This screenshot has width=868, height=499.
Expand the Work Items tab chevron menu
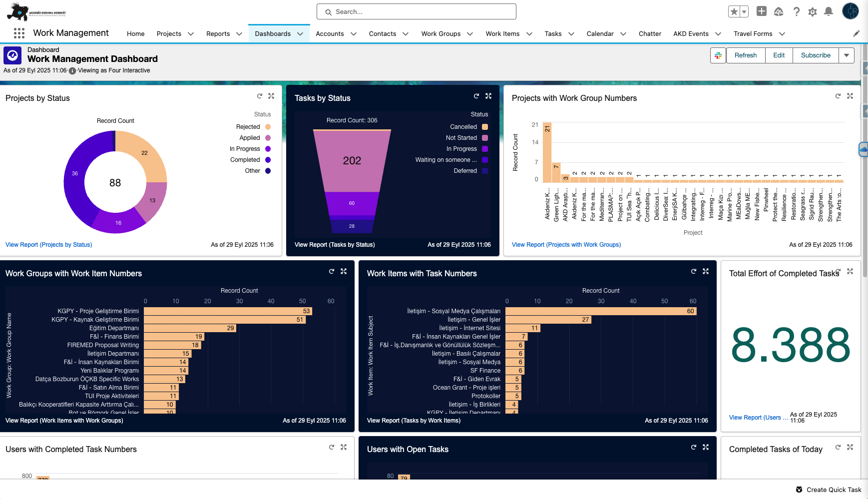529,34
